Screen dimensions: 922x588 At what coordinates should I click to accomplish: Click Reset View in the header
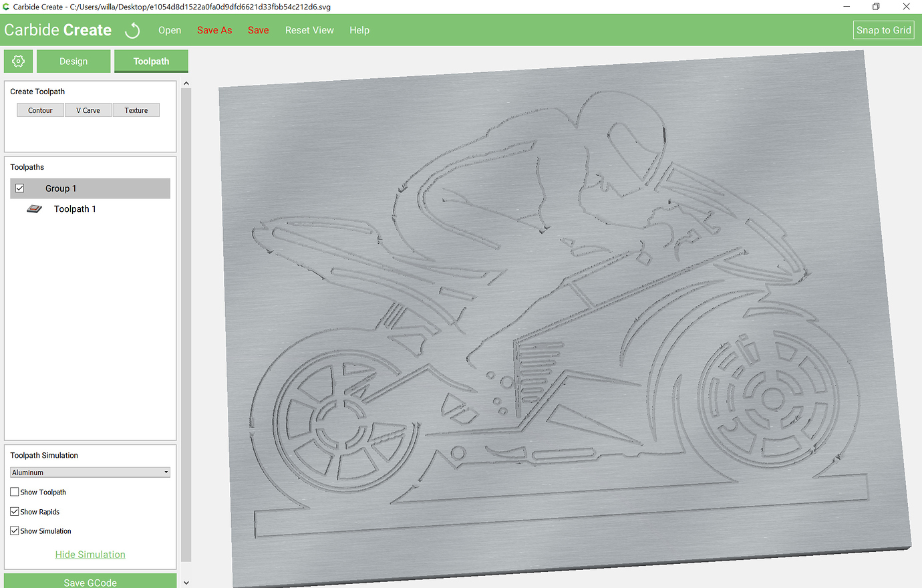tap(309, 30)
